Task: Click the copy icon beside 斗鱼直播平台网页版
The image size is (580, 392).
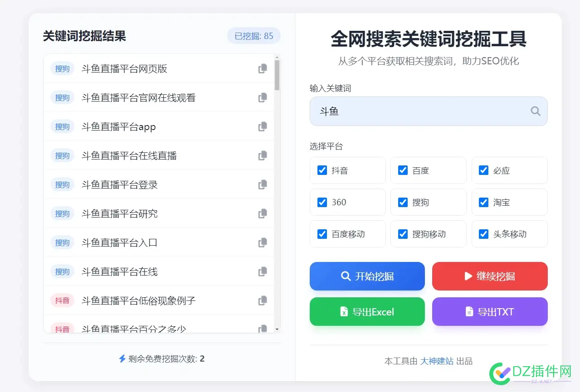Action: (x=262, y=68)
